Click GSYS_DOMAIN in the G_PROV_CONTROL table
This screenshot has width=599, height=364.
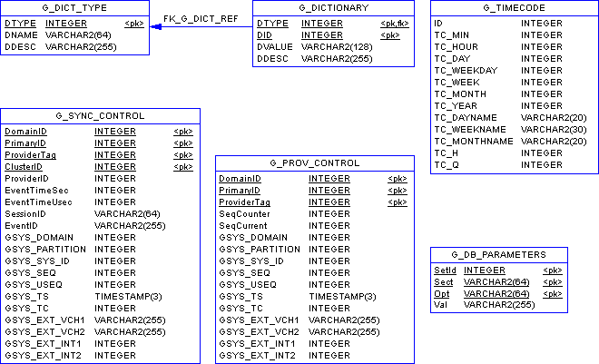(x=253, y=238)
